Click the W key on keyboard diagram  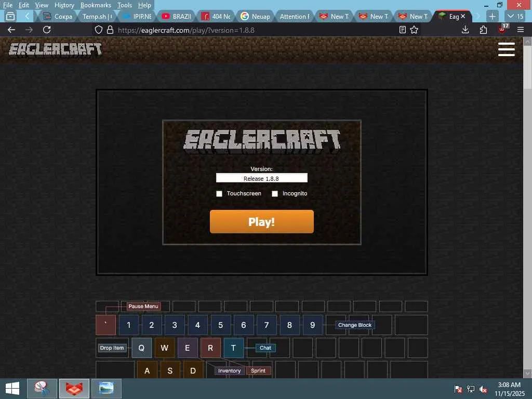pyautogui.click(x=165, y=348)
